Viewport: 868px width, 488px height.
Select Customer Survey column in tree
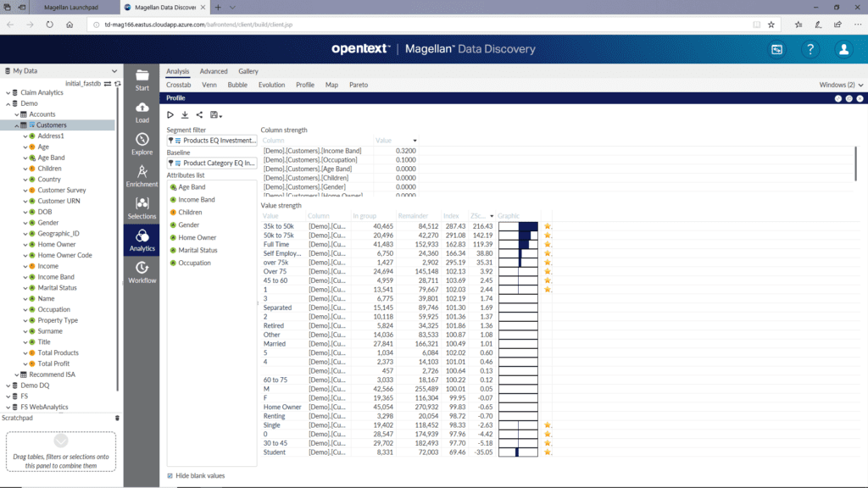61,191
